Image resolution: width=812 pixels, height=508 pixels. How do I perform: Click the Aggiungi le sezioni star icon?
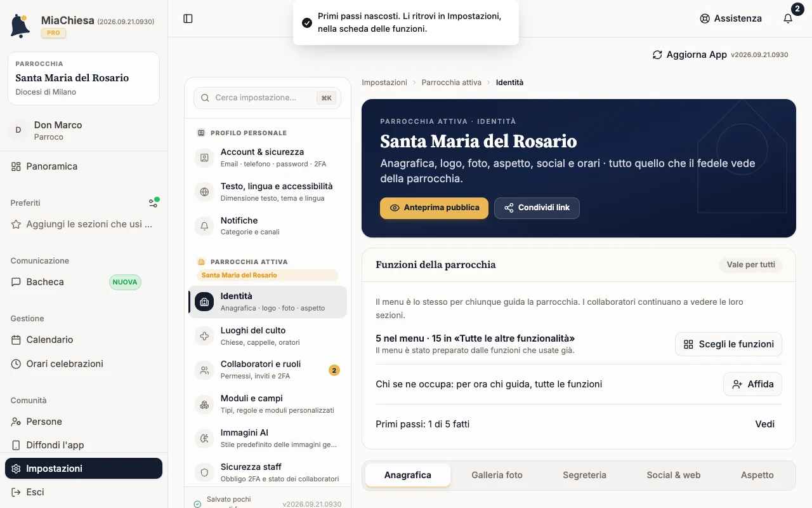coord(16,224)
